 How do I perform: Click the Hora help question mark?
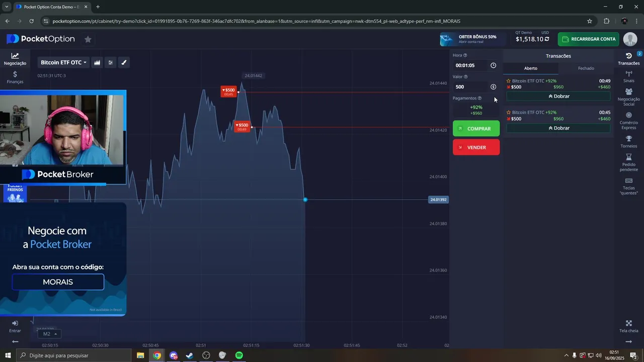click(x=465, y=55)
